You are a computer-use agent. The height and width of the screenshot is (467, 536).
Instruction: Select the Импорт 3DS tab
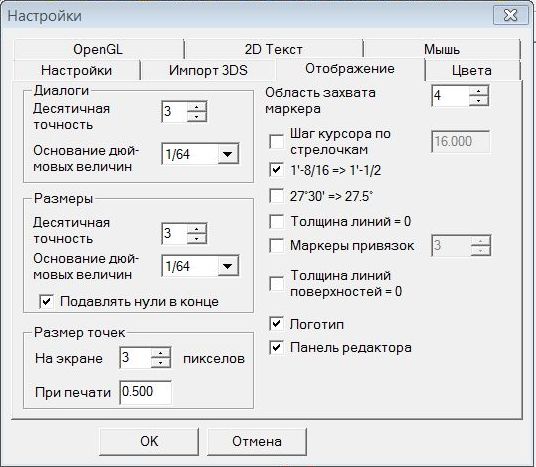(208, 70)
